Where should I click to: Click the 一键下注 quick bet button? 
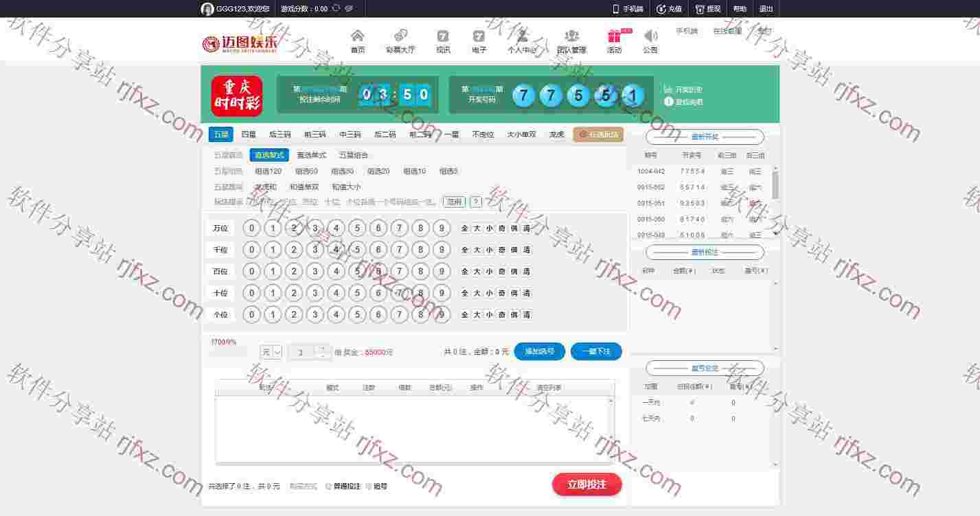595,351
